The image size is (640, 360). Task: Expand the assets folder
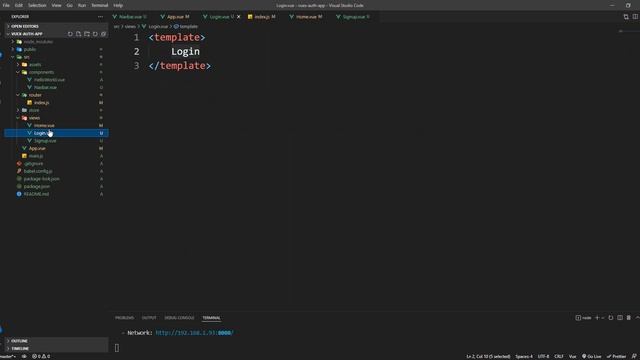click(x=56, y=64)
